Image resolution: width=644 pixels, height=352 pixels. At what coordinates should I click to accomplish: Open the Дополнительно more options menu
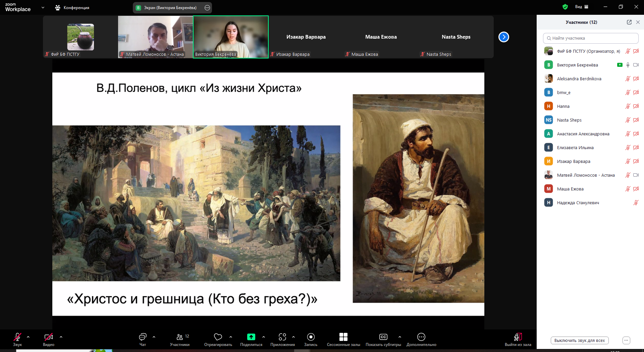point(421,339)
